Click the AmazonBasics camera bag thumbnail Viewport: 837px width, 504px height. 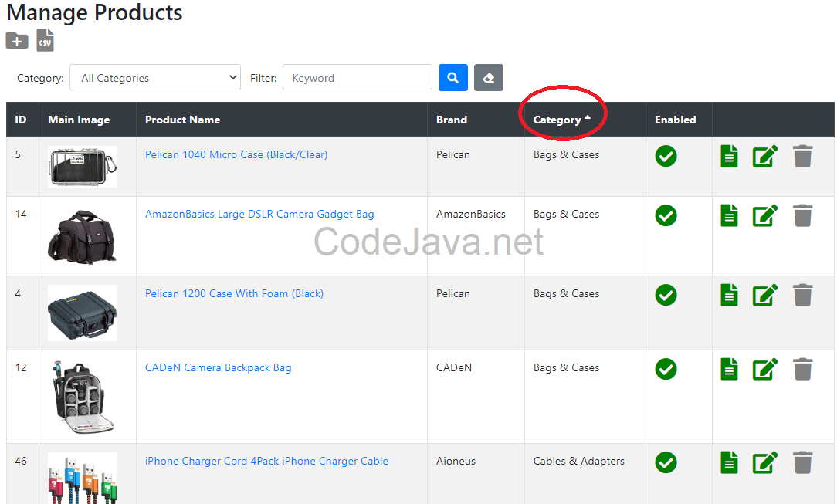pos(82,236)
